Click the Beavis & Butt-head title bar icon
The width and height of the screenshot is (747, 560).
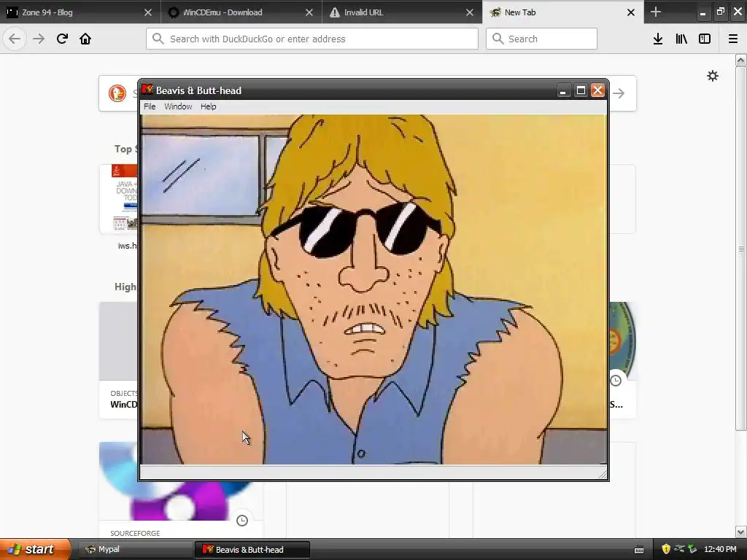(x=147, y=90)
